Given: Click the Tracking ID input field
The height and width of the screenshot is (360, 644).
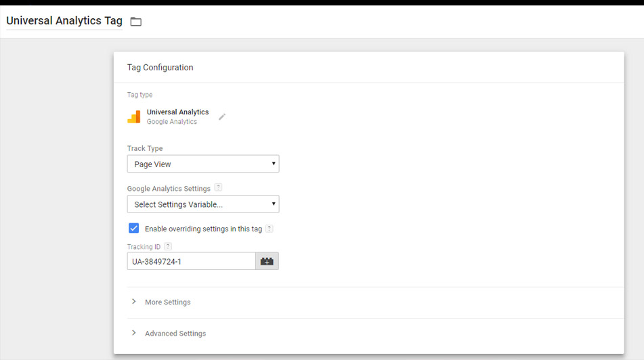Looking at the screenshot, I should click(191, 261).
